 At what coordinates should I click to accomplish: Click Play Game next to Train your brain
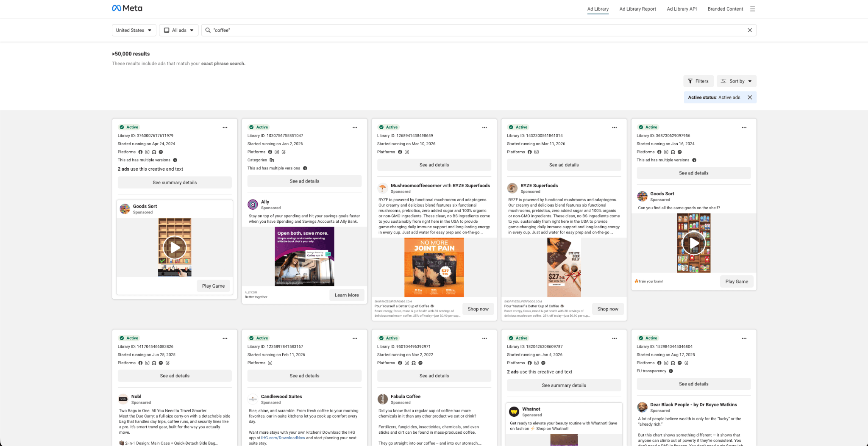click(737, 281)
